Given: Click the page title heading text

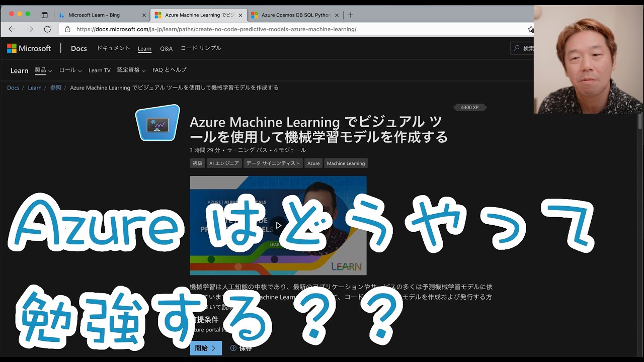Looking at the screenshot, I should (318, 129).
